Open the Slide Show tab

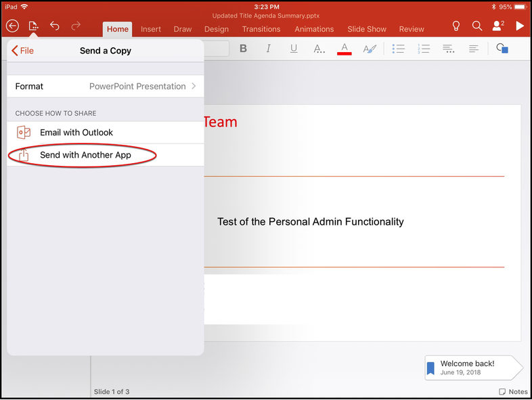367,29
